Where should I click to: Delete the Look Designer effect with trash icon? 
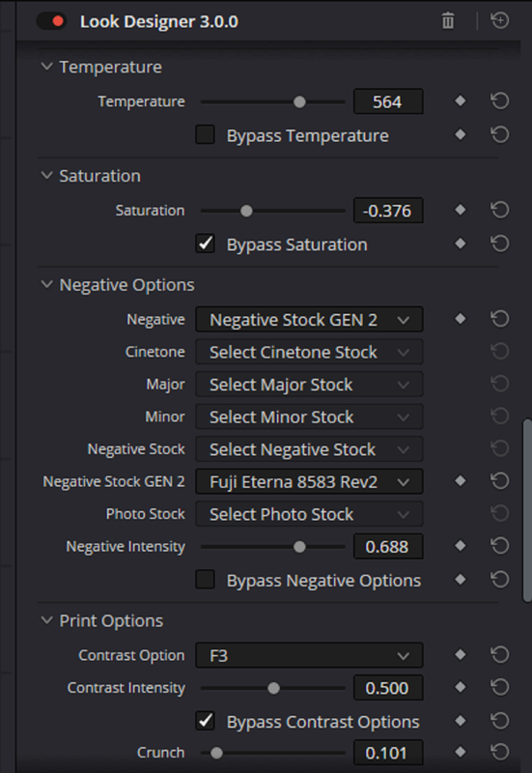point(448,21)
